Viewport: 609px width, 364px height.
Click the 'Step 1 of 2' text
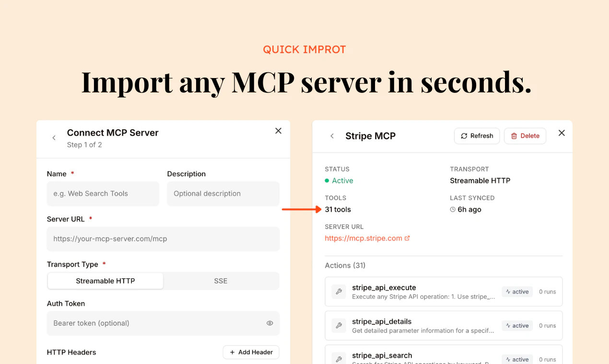84,145
